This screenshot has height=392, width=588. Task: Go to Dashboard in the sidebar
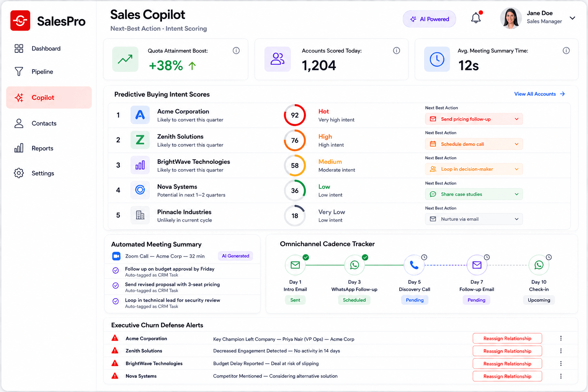[49, 49]
